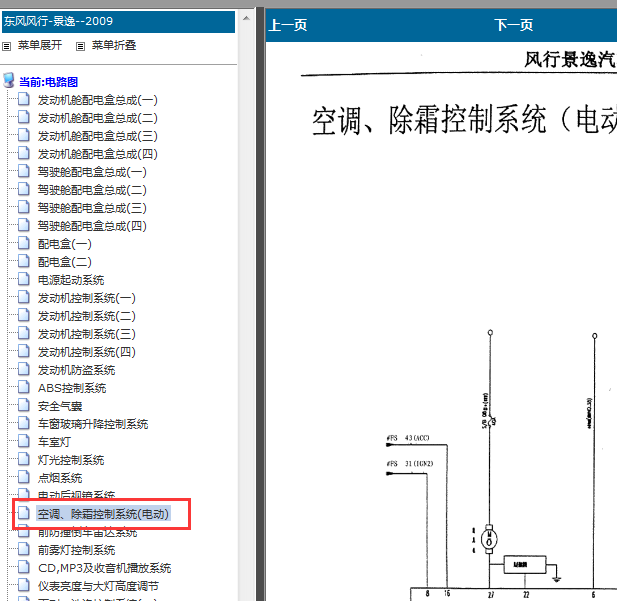The height and width of the screenshot is (601, 617).
Task: Click 东风风行-景逸--2009 header title
Action: (58, 21)
